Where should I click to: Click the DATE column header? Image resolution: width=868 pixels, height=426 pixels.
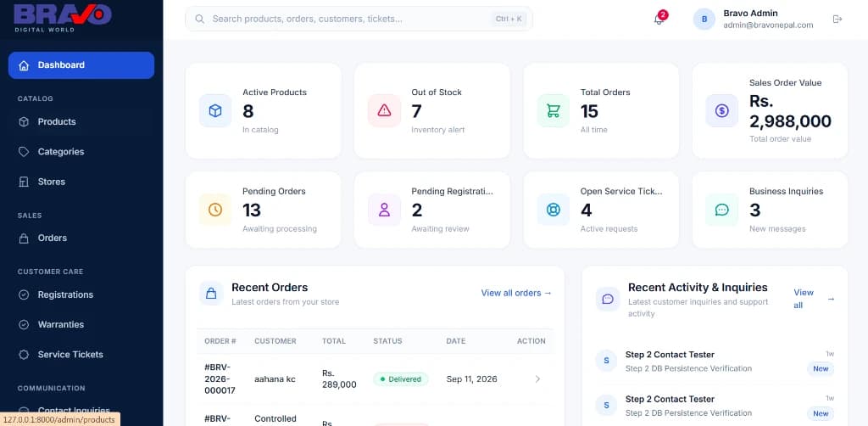tap(456, 341)
